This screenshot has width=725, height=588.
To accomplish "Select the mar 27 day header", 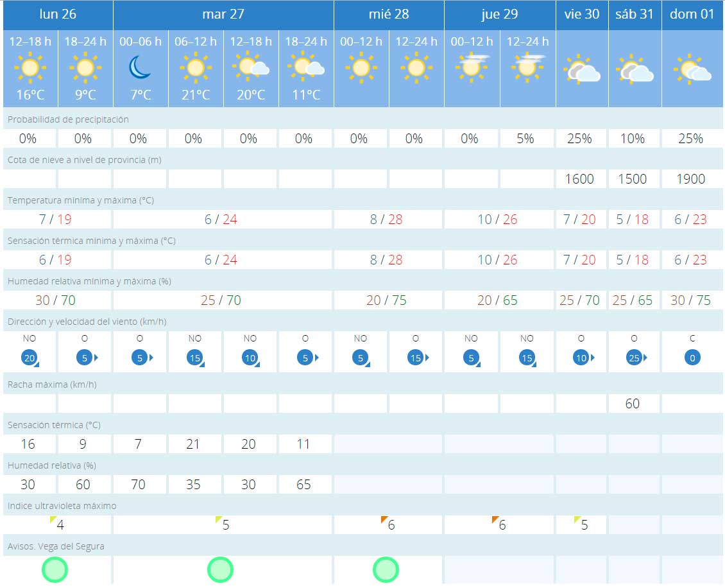I will point(223,14).
